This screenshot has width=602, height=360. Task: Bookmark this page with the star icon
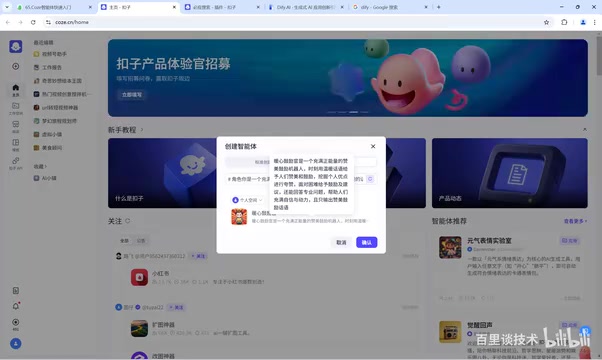point(546,22)
